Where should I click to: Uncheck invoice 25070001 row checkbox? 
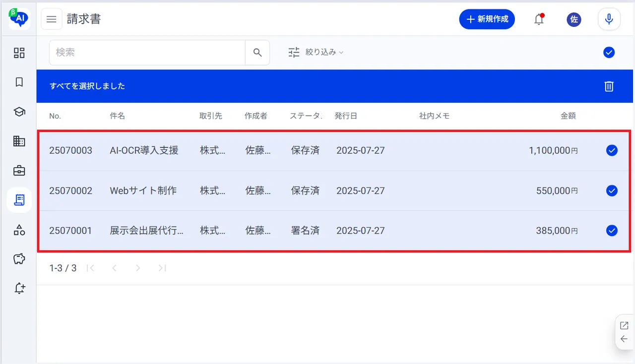pyautogui.click(x=612, y=230)
